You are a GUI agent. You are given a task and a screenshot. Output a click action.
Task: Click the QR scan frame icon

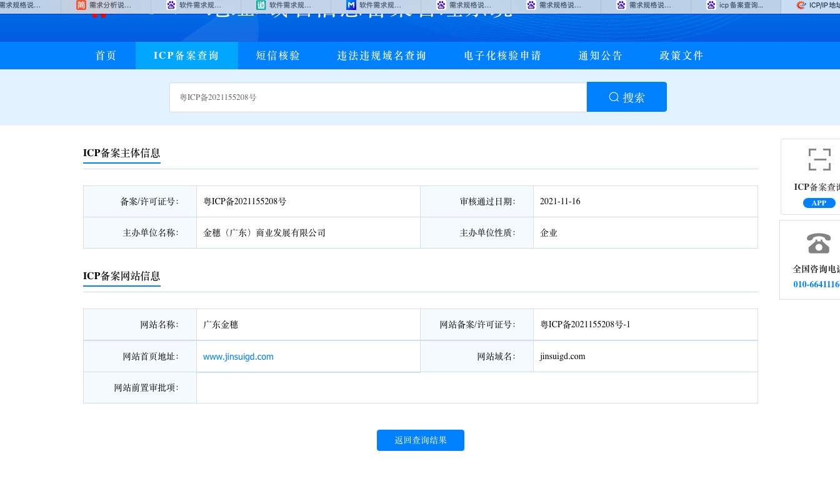pos(819,159)
